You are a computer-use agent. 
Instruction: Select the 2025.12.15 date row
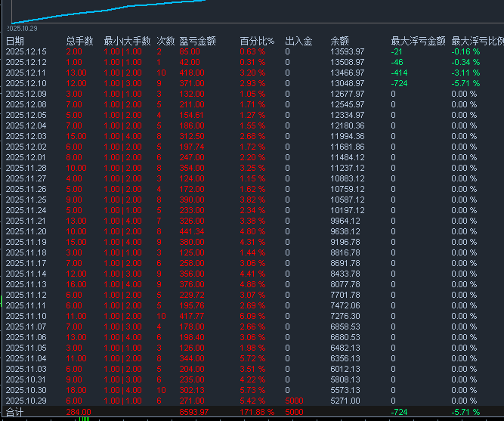tap(26, 51)
